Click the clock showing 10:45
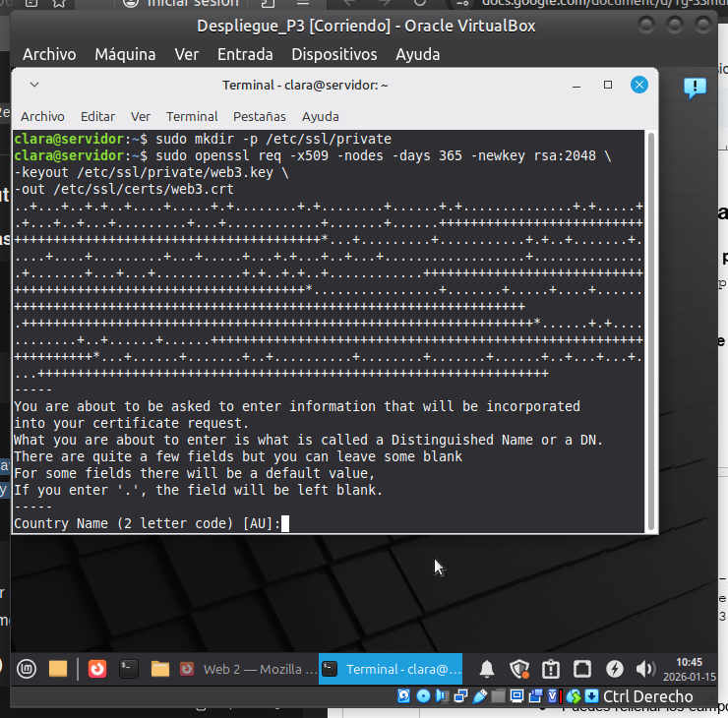The height and width of the screenshot is (718, 728). click(x=690, y=670)
